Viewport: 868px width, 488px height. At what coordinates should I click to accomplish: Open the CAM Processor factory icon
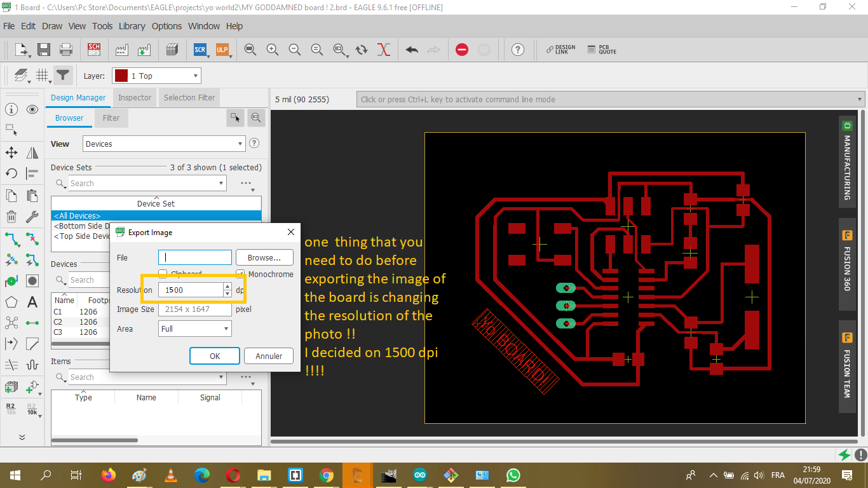pyautogui.click(x=123, y=50)
